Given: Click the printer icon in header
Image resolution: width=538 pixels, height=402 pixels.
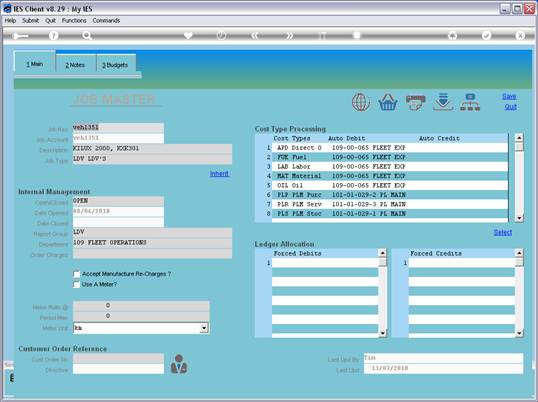Looking at the screenshot, I should click(x=416, y=103).
